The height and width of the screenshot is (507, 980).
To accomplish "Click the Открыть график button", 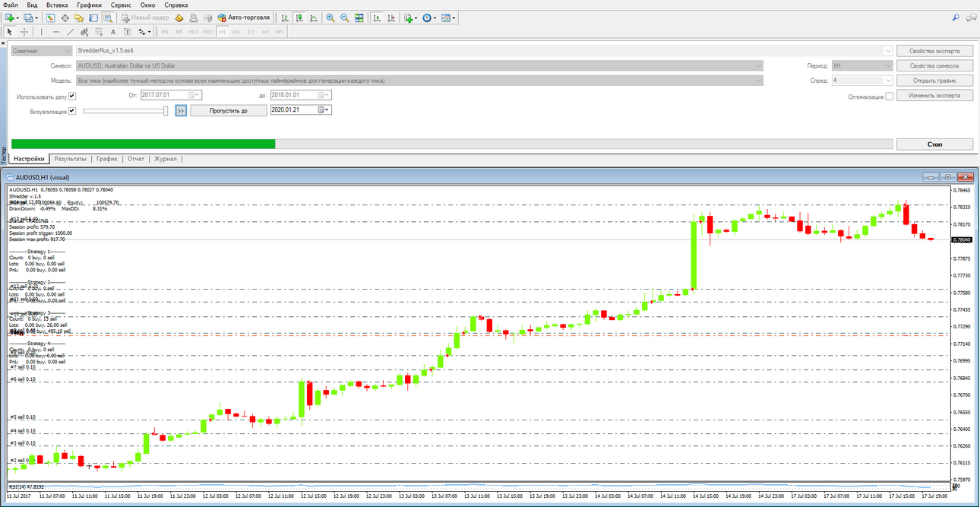I will click(934, 81).
